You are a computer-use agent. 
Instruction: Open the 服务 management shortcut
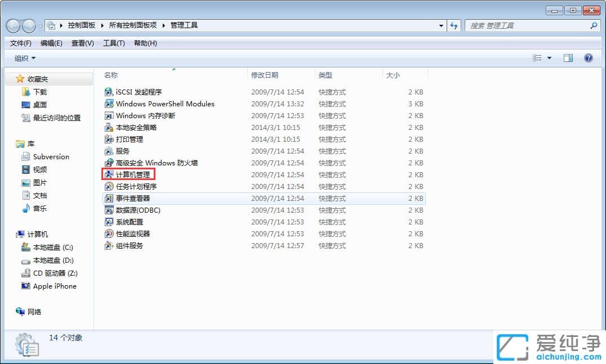(119, 151)
